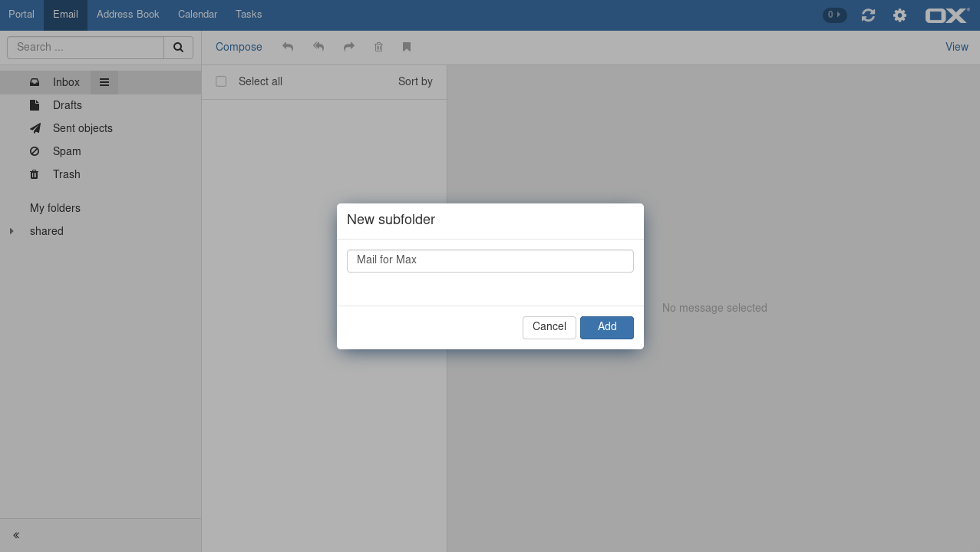Open Inbox folder actions hamburger menu

(104, 82)
